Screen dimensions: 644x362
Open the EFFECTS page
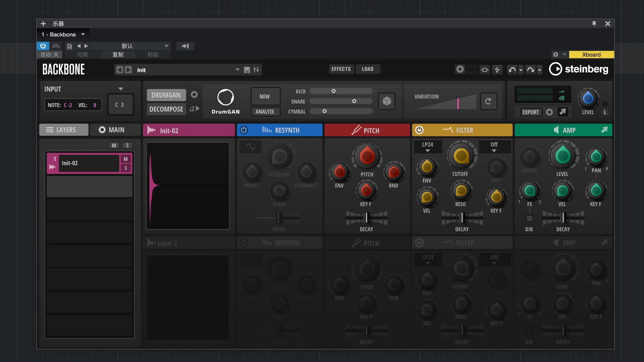pos(341,69)
